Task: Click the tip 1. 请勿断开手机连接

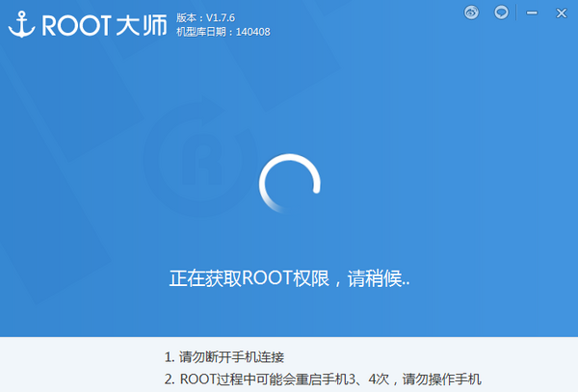Action: [x=224, y=357]
